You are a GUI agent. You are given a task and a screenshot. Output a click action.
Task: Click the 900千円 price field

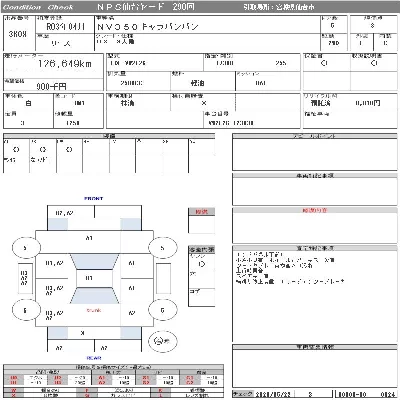(51, 87)
